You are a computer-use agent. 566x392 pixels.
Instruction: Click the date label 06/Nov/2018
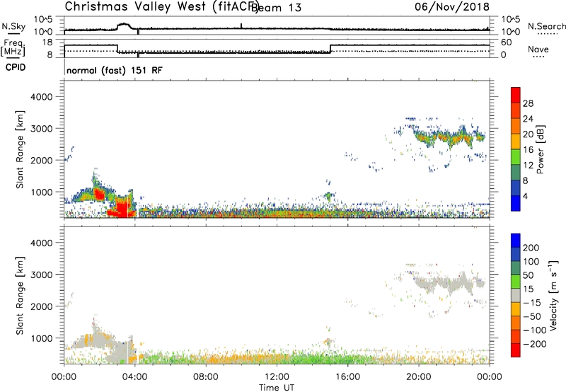pos(452,6)
